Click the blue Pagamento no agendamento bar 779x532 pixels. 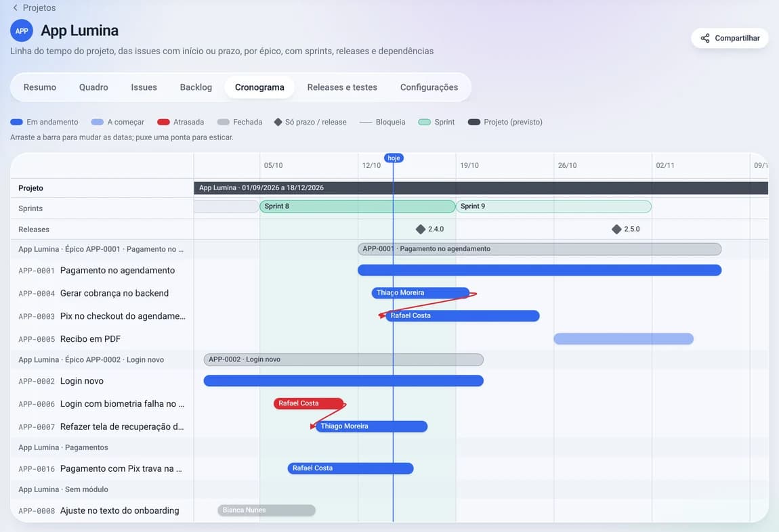click(539, 271)
